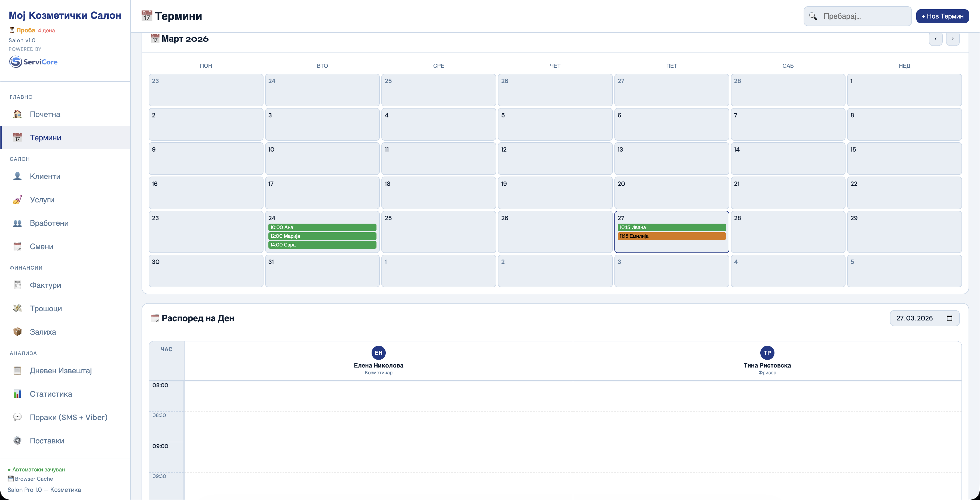Open the Вработени section
Screen dimensions: 980x500
coord(65,223)
